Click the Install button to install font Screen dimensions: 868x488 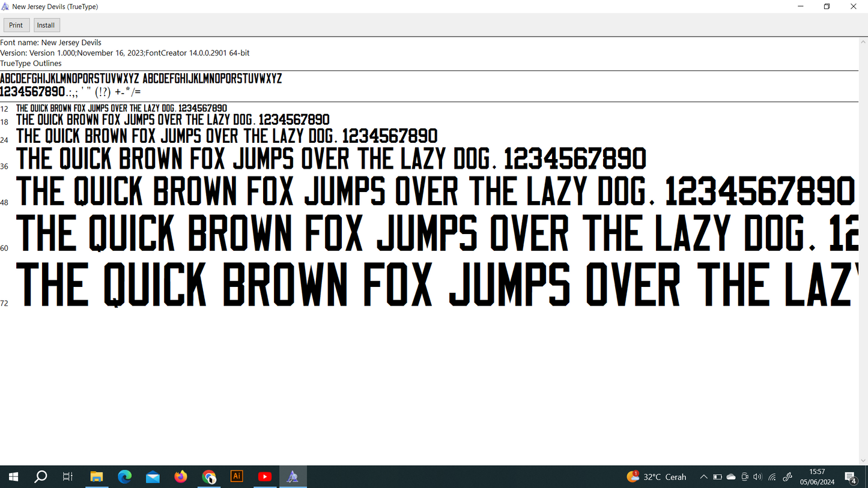(x=46, y=25)
